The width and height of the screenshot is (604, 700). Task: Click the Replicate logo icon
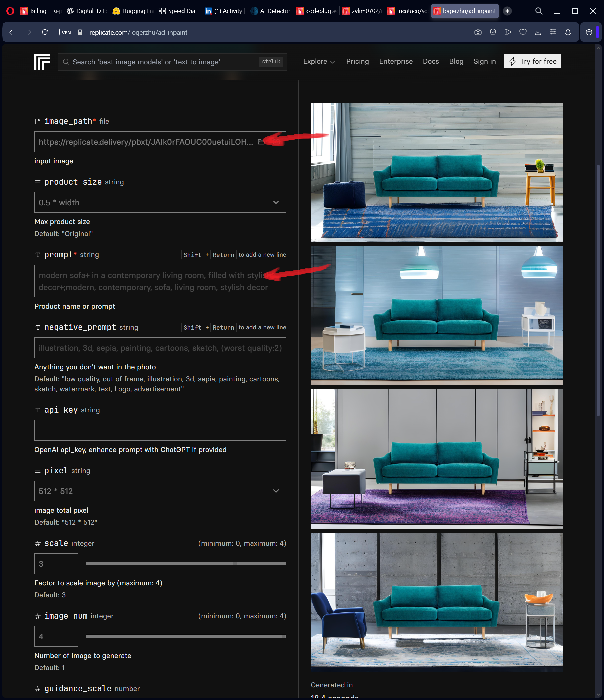pos(42,62)
